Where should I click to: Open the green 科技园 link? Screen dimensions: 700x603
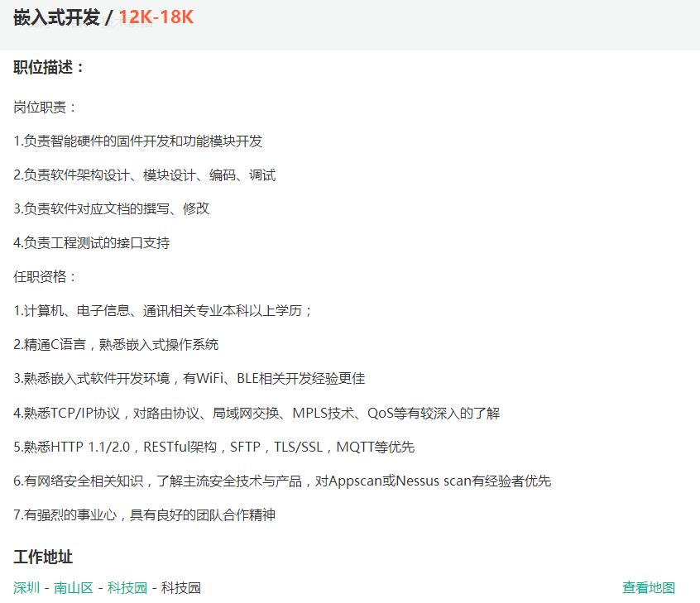click(x=127, y=587)
